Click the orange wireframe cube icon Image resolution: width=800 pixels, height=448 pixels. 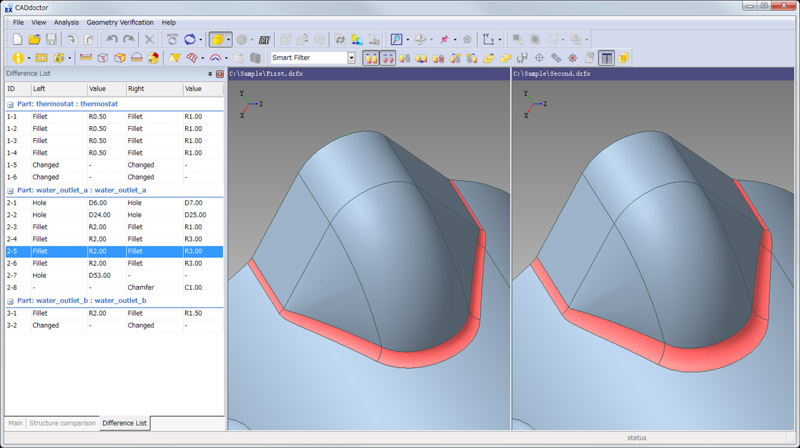pyautogui.click(x=120, y=58)
